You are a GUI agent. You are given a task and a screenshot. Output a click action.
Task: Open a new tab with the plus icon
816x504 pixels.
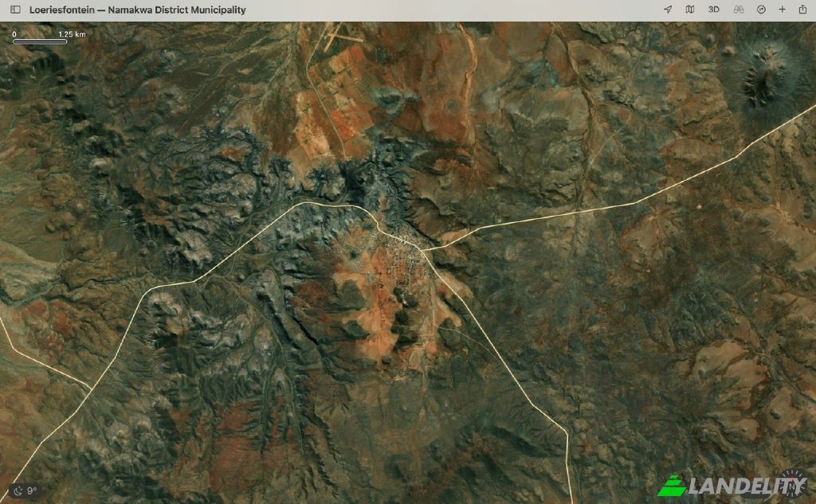[x=782, y=10]
